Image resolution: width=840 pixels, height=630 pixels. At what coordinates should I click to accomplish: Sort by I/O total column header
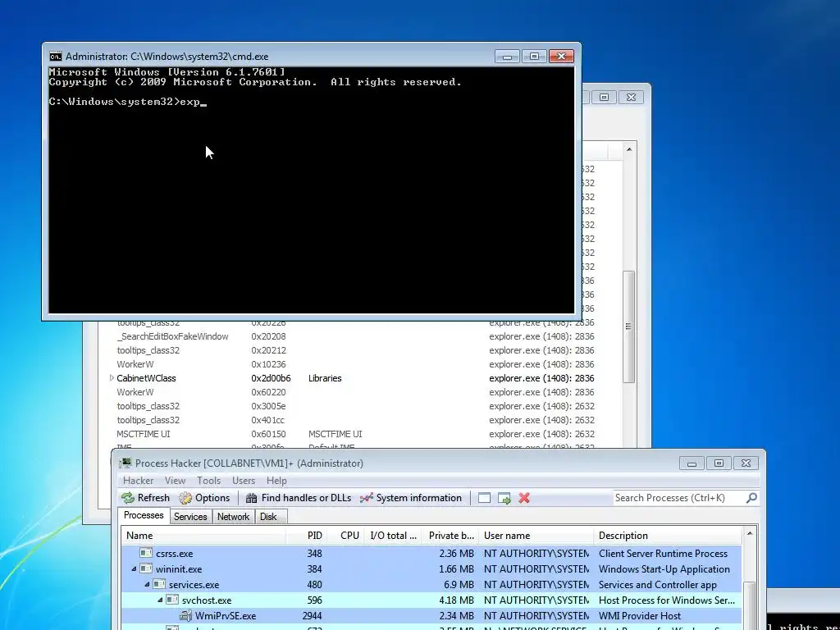click(x=392, y=535)
